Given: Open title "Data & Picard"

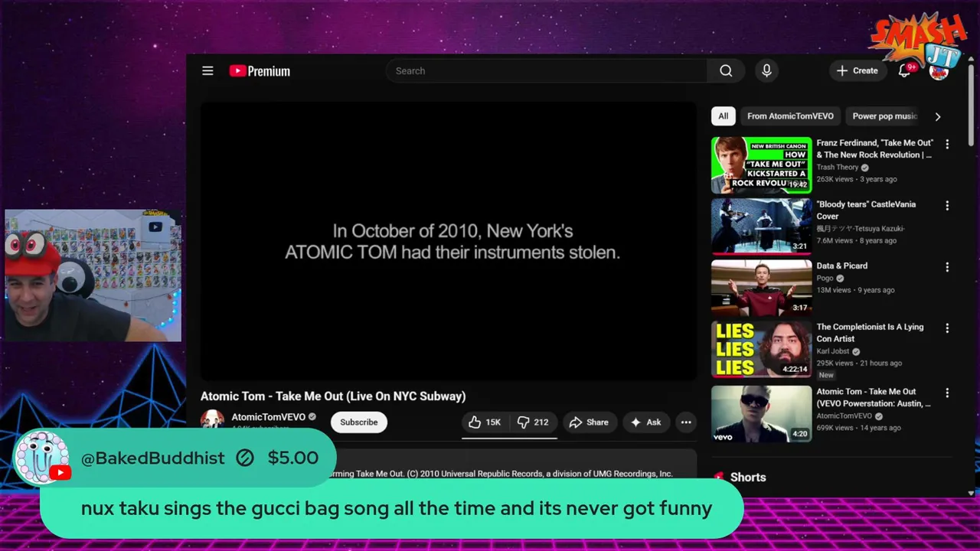Looking at the screenshot, I should tap(841, 266).
